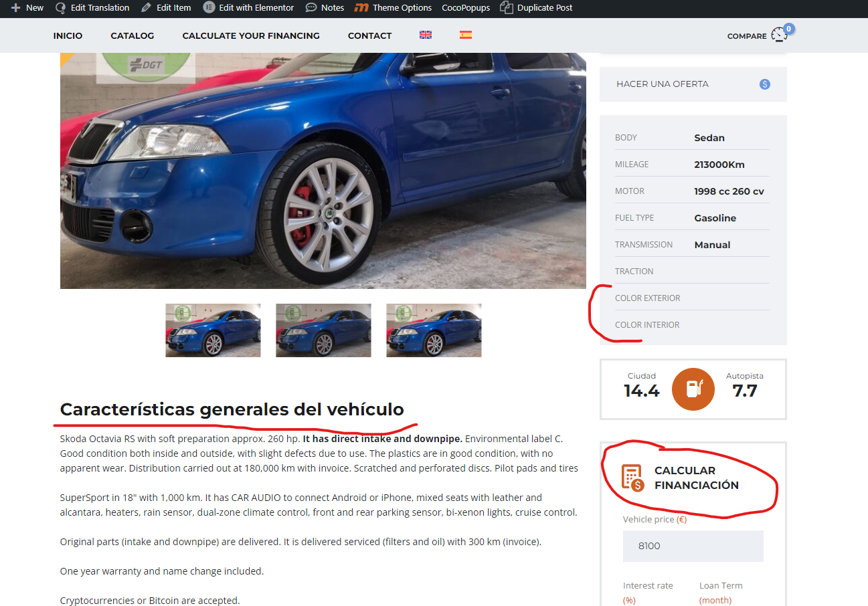
Task: Click the TRACTION label
Action: point(634,272)
